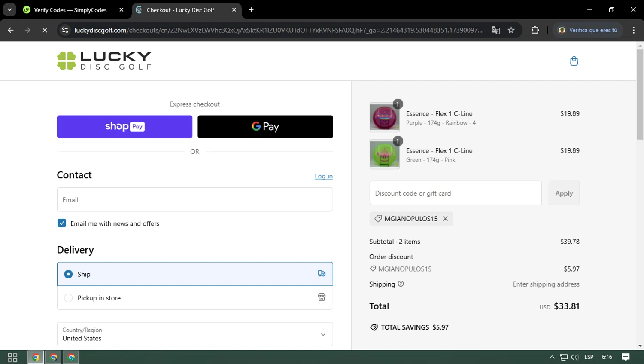Viewport: 644px width, 364px height.
Task: Click the – $5.97 order discount amount
Action: [x=569, y=269]
